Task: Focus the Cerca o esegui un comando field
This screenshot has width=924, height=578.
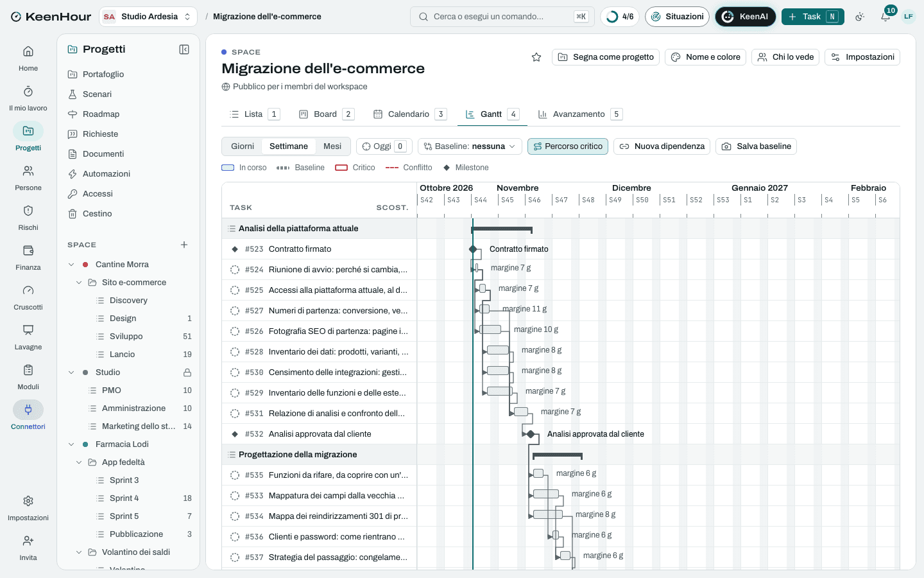Action: (x=502, y=17)
